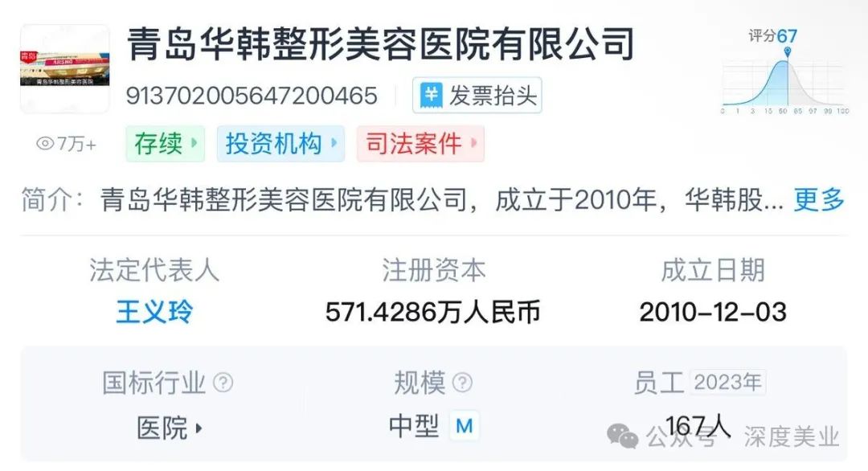Click the 发票抬头 button

[x=477, y=95]
